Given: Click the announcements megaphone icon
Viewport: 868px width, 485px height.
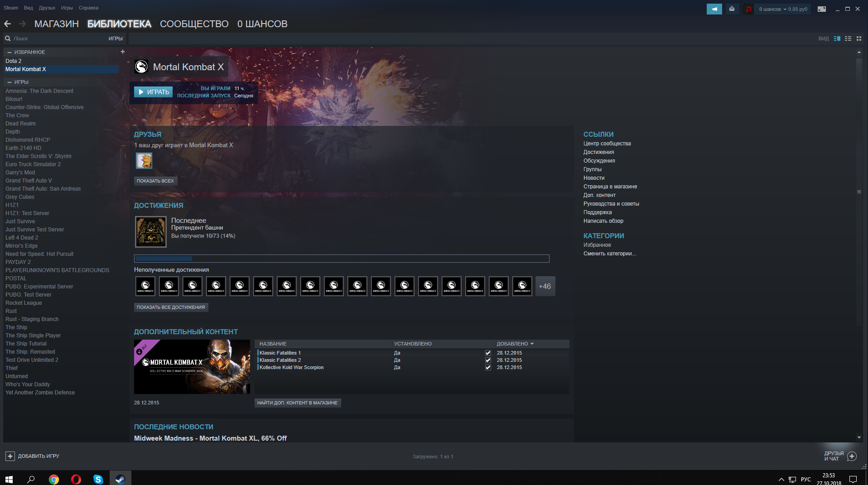Looking at the screenshot, I should tap(714, 9).
